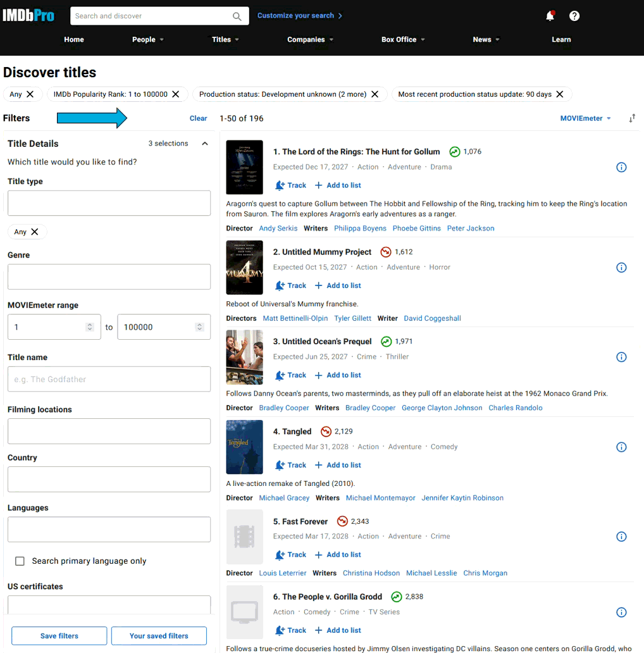Click the search magnifier icon

237,16
